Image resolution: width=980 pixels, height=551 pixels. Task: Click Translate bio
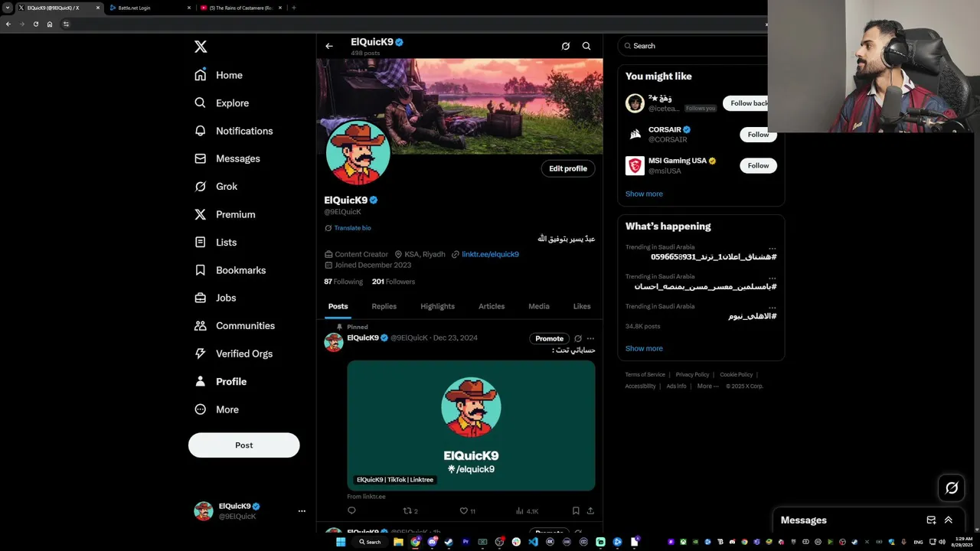352,228
